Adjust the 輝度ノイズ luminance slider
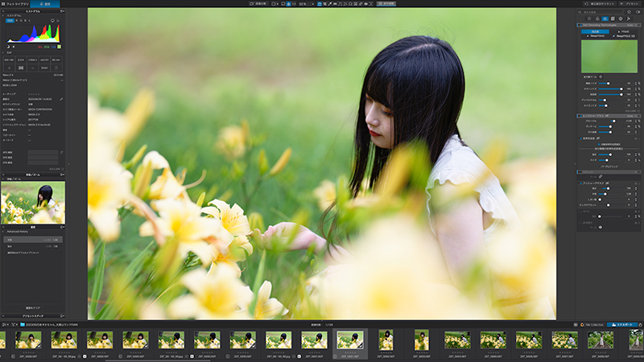644x362 pixels. click(x=610, y=84)
